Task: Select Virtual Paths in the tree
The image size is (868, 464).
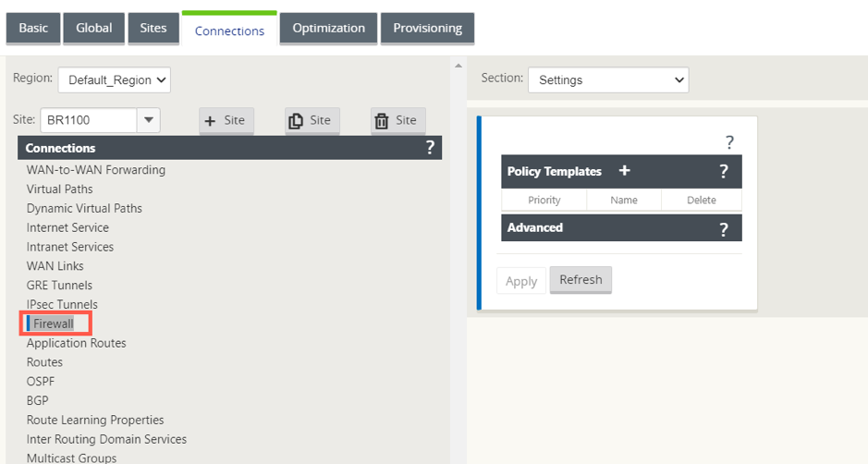Action: click(60, 189)
